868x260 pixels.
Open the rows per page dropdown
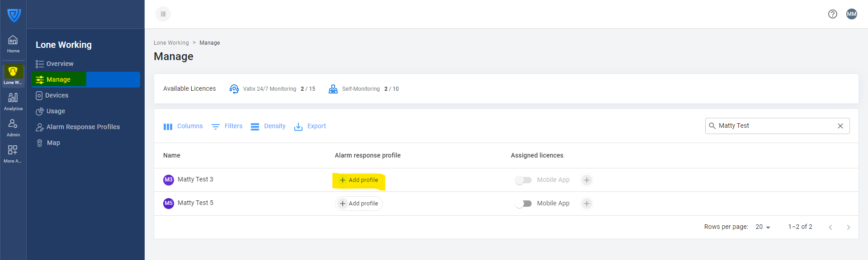point(763,227)
